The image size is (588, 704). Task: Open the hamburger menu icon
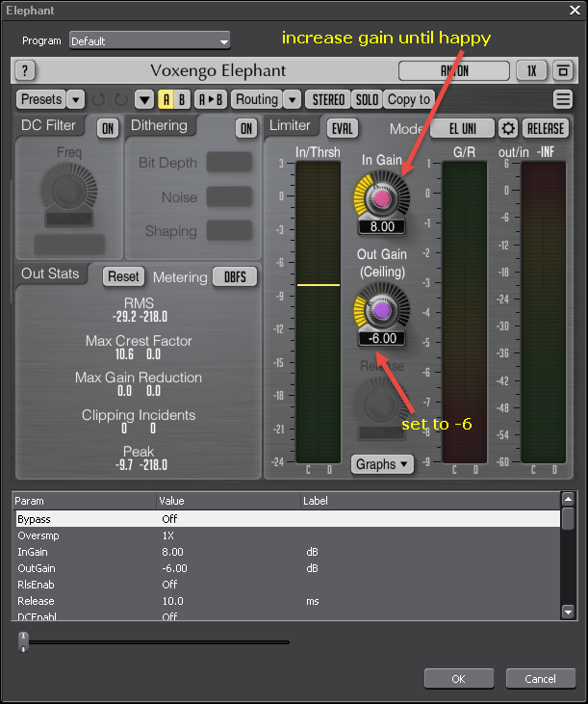click(563, 99)
